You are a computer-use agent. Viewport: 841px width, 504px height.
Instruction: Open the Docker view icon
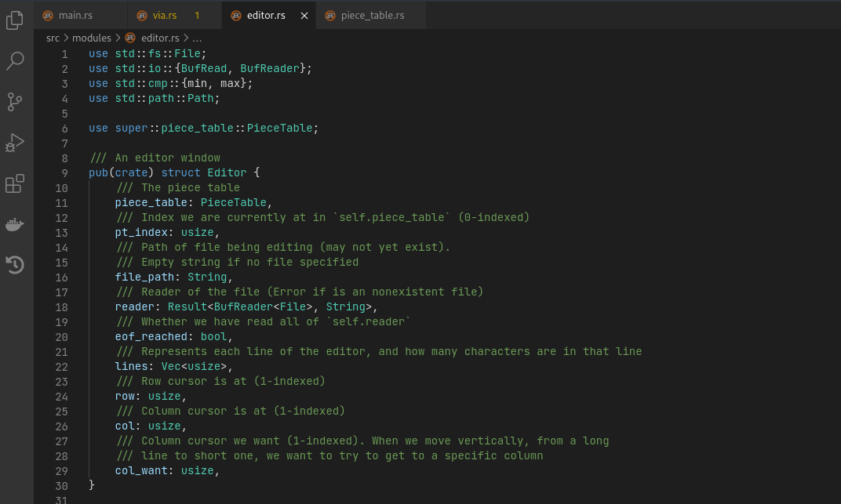[x=14, y=224]
